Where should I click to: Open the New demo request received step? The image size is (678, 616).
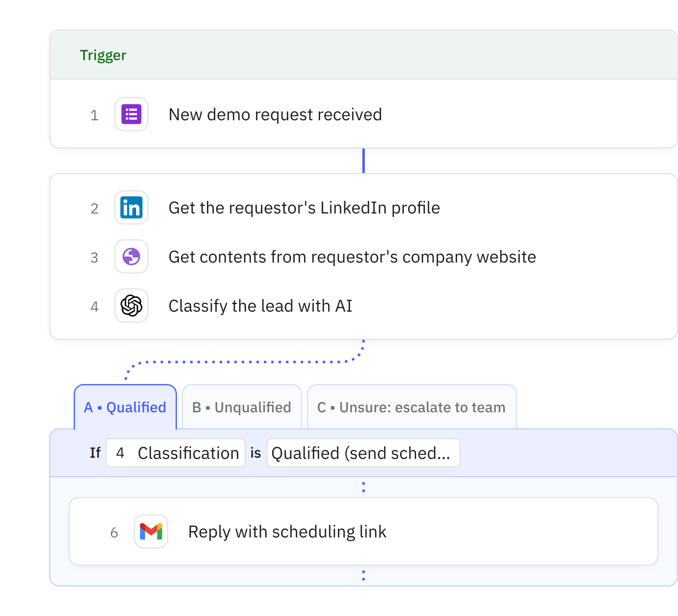coord(275,115)
